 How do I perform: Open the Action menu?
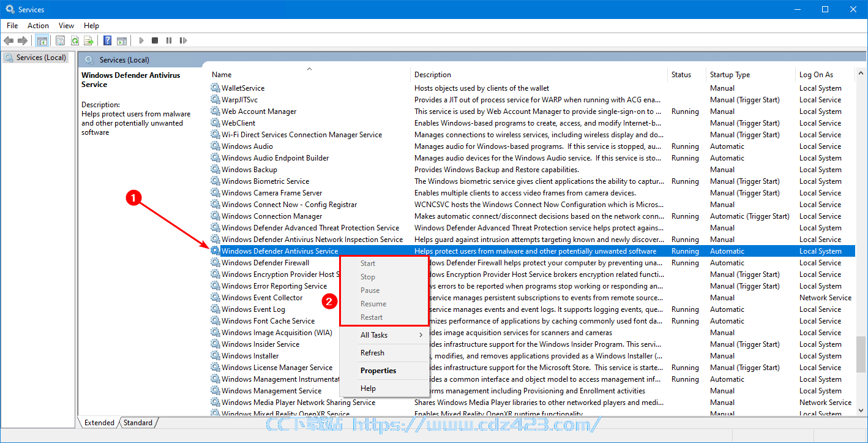click(38, 26)
